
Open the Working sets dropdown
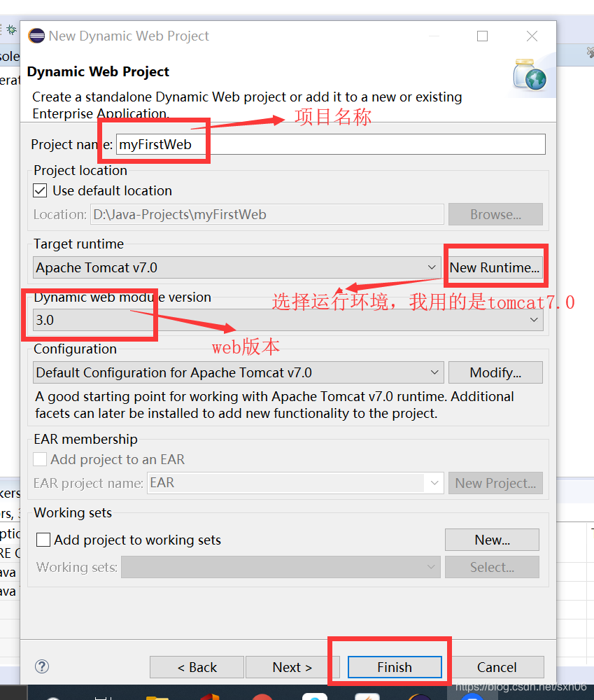(x=281, y=567)
